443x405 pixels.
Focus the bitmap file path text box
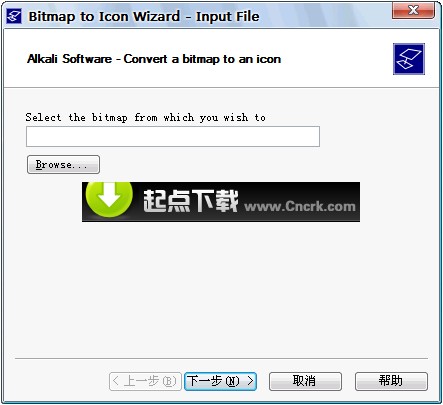pos(173,136)
